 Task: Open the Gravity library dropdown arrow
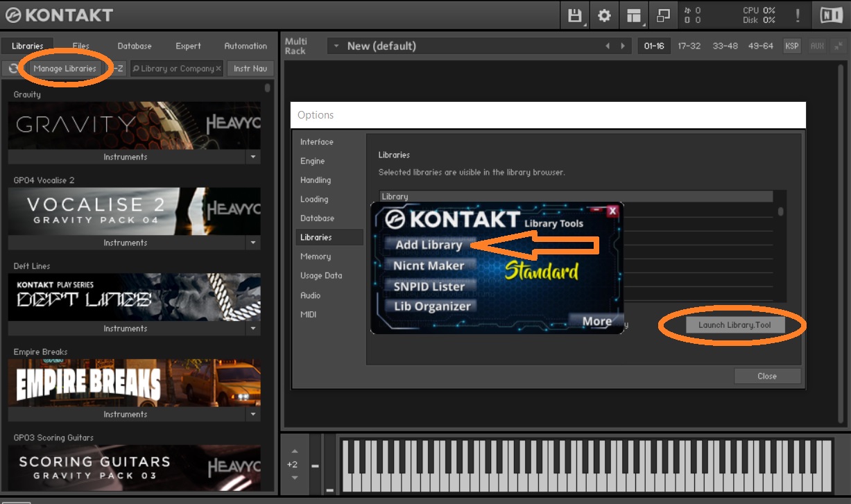click(252, 157)
